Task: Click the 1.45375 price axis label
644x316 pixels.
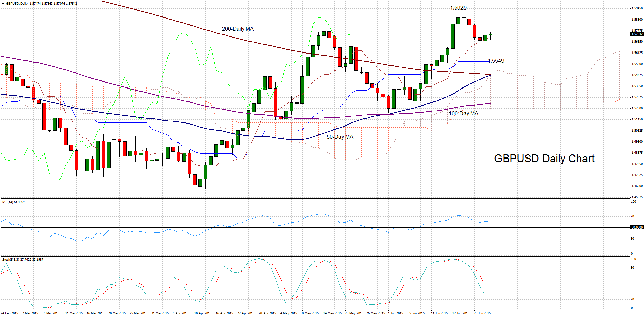Action: click(x=637, y=197)
